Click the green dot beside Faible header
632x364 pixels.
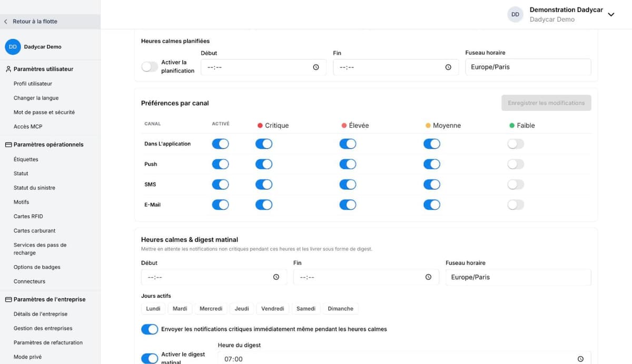coord(512,126)
